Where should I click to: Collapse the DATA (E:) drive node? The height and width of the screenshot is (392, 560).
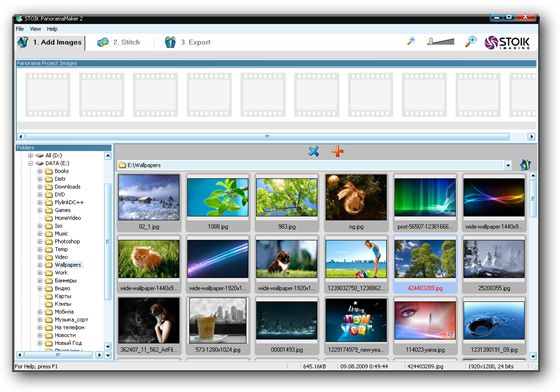pos(31,164)
